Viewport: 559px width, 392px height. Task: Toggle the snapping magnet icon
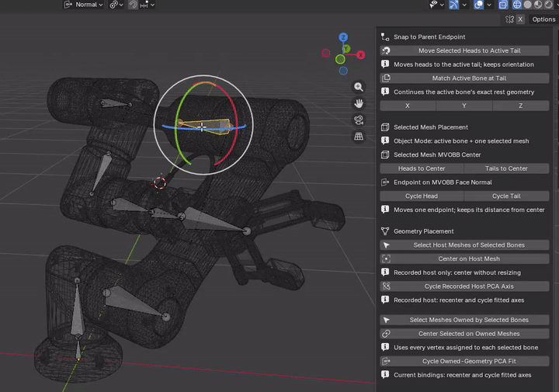point(133,5)
